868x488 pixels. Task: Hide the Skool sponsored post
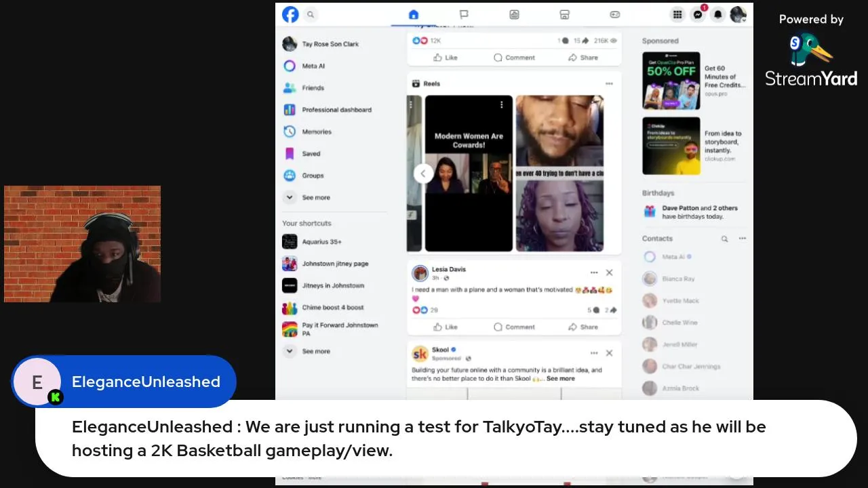pyautogui.click(x=609, y=353)
